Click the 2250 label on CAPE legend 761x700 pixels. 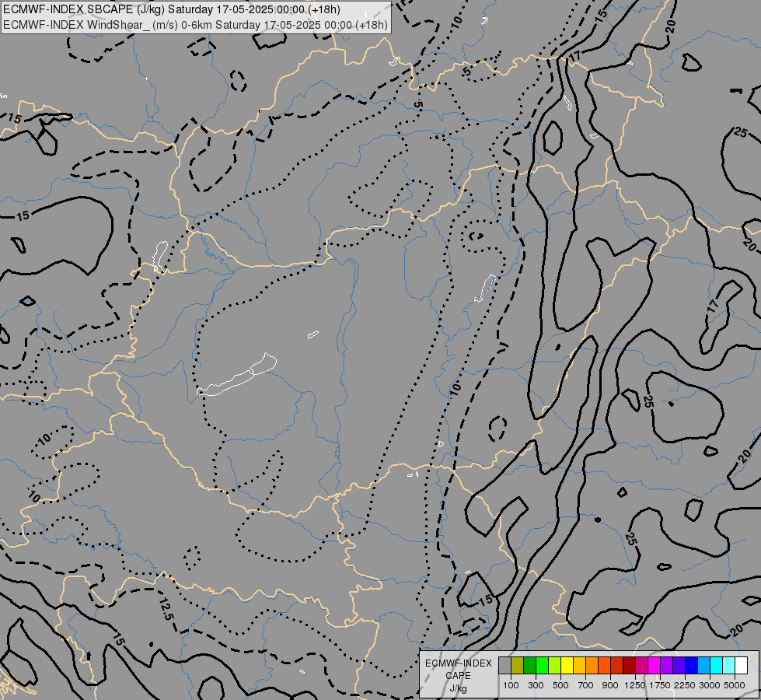(685, 685)
